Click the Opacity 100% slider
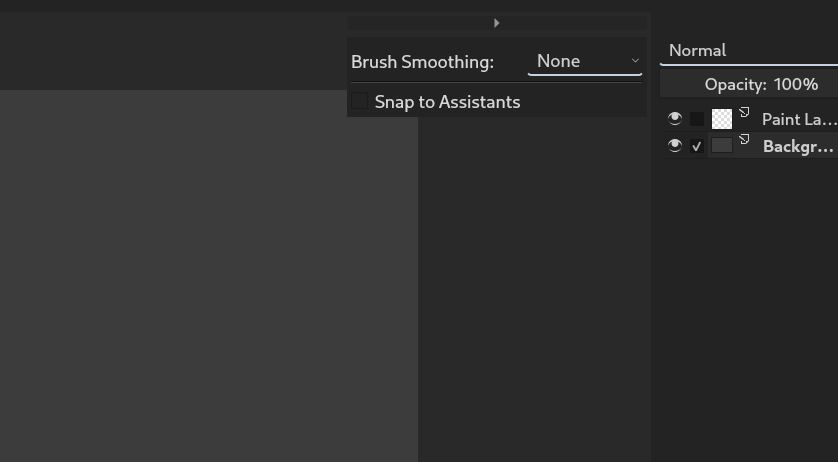This screenshot has width=838, height=462. [x=760, y=84]
